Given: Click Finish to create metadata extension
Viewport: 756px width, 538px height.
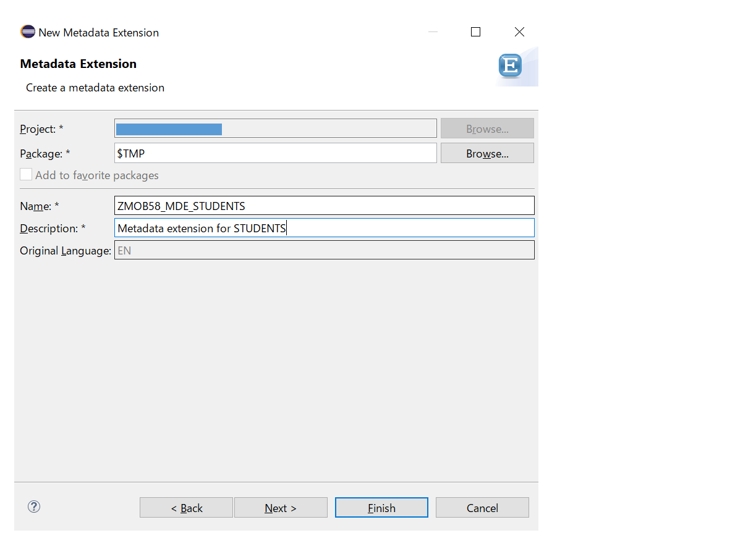Looking at the screenshot, I should click(381, 508).
